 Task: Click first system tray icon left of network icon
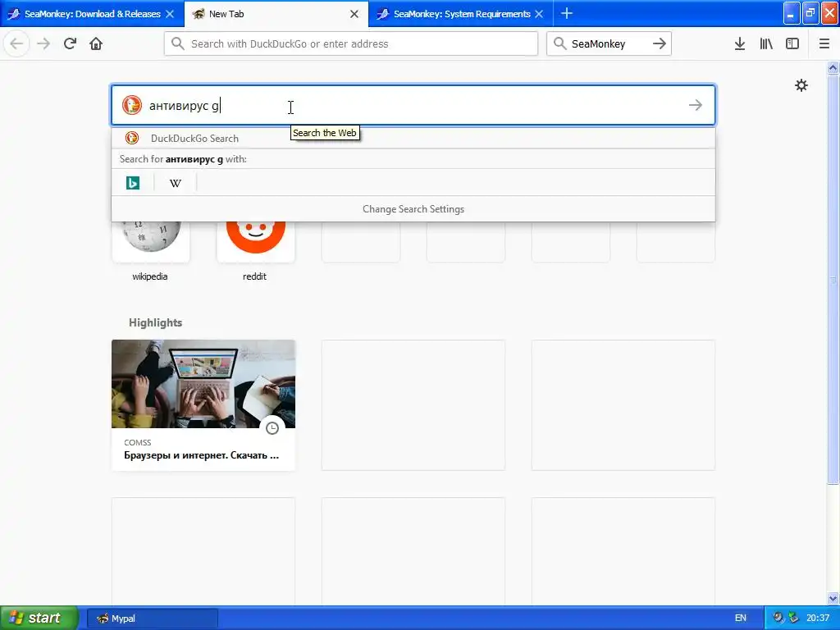(x=778, y=618)
